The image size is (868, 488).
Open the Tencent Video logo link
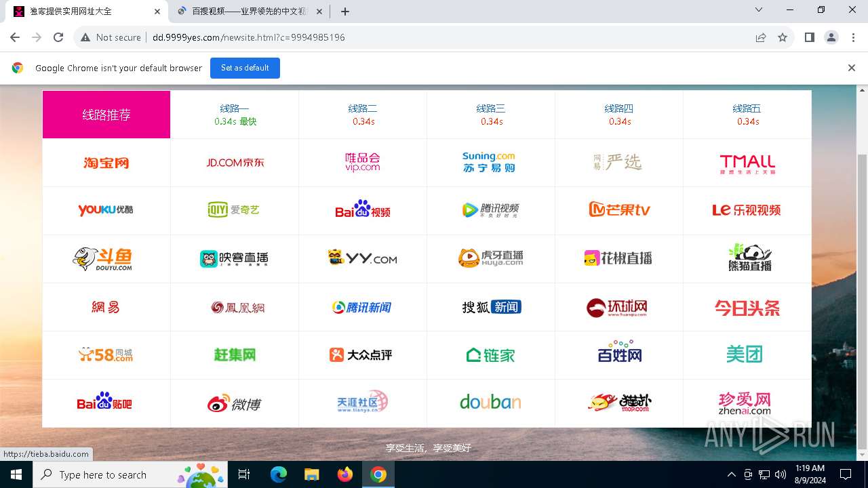click(491, 210)
